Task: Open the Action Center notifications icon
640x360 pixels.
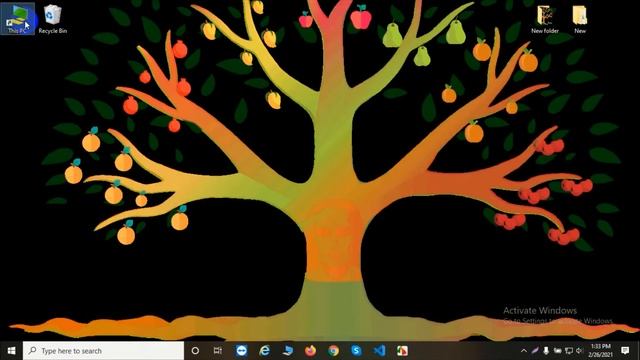Action: click(x=625, y=351)
